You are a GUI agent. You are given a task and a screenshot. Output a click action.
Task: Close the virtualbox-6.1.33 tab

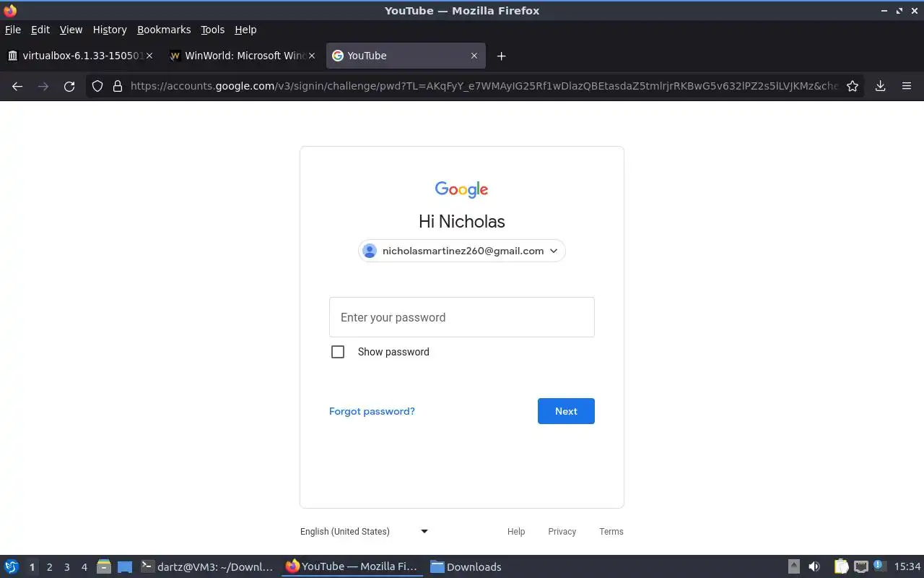149,56
